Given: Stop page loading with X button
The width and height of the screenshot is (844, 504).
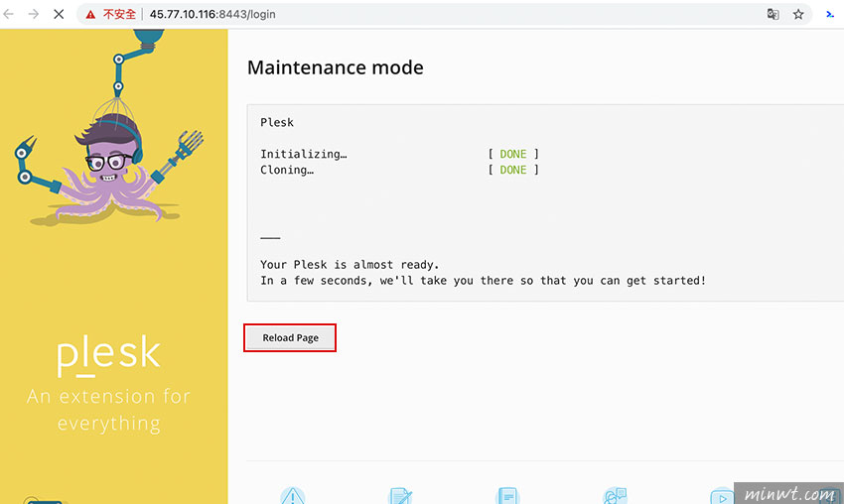Looking at the screenshot, I should pyautogui.click(x=59, y=15).
